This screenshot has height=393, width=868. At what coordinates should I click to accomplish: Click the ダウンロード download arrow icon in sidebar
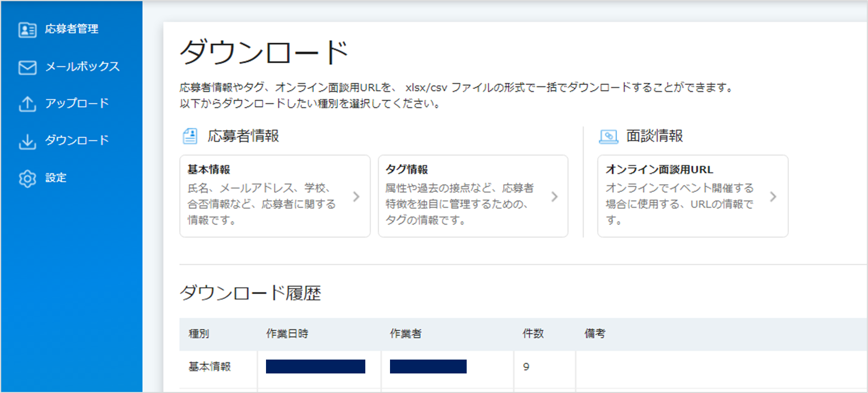tap(27, 141)
